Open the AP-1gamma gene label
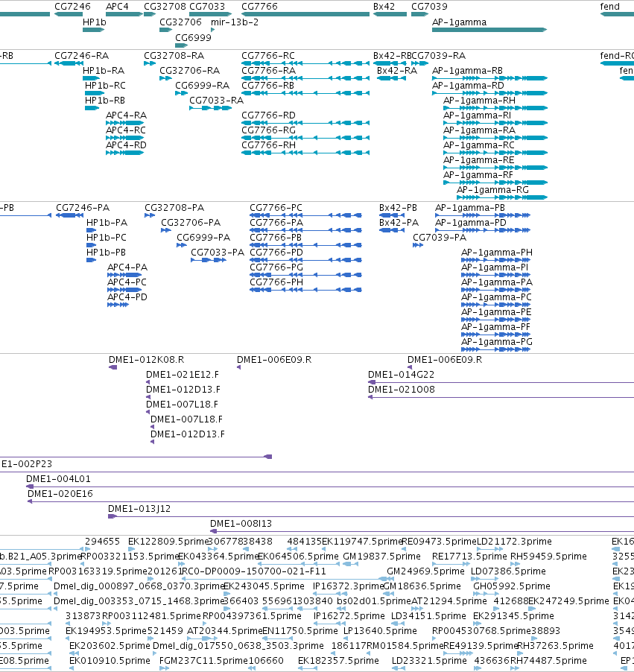This screenshot has width=634, height=672. coord(459,22)
